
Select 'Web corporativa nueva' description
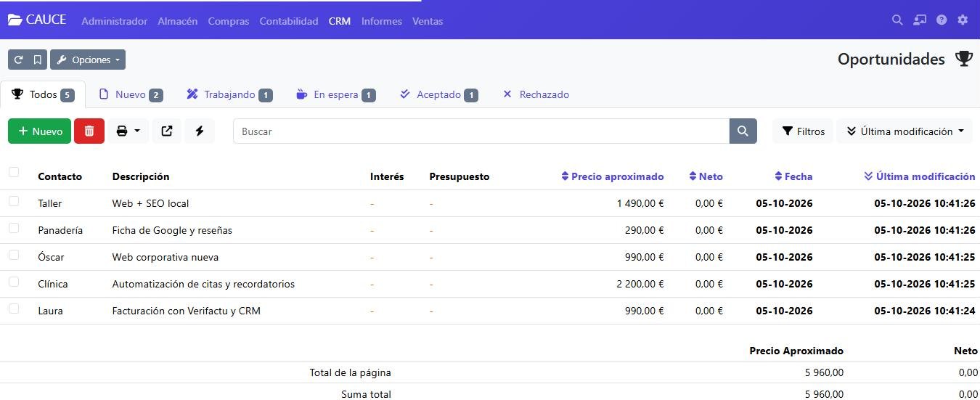click(166, 257)
